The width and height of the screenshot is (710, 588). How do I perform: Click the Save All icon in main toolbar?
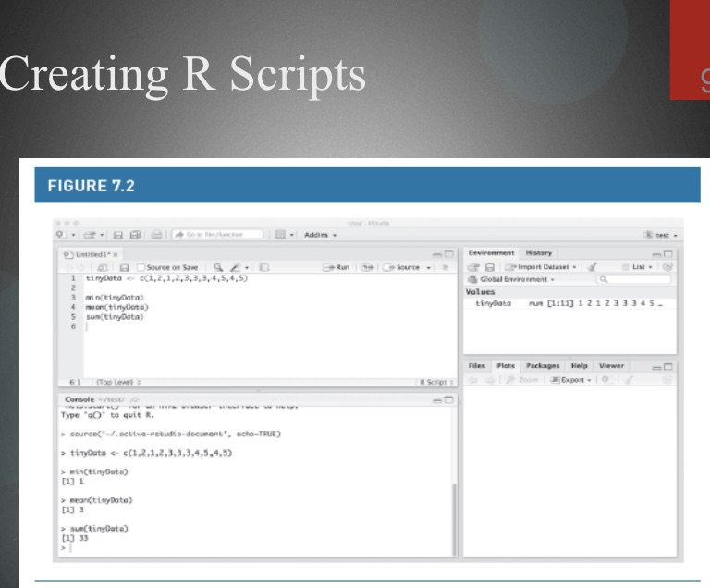tap(135, 235)
